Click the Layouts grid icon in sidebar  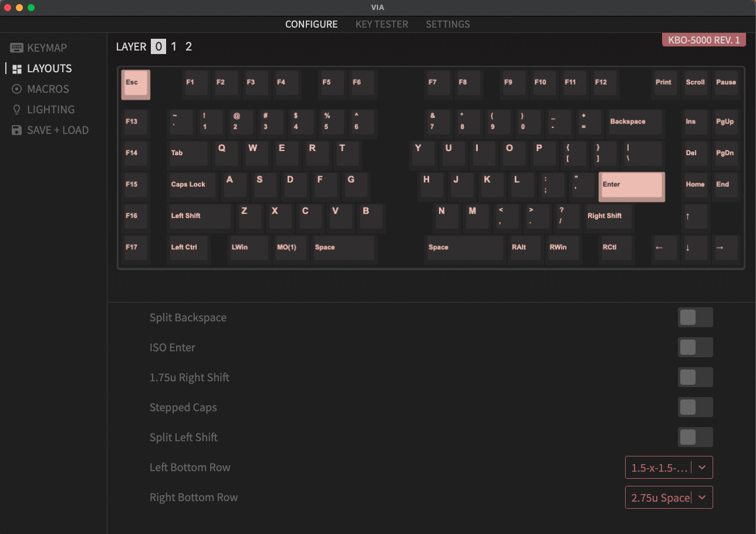[x=17, y=69]
